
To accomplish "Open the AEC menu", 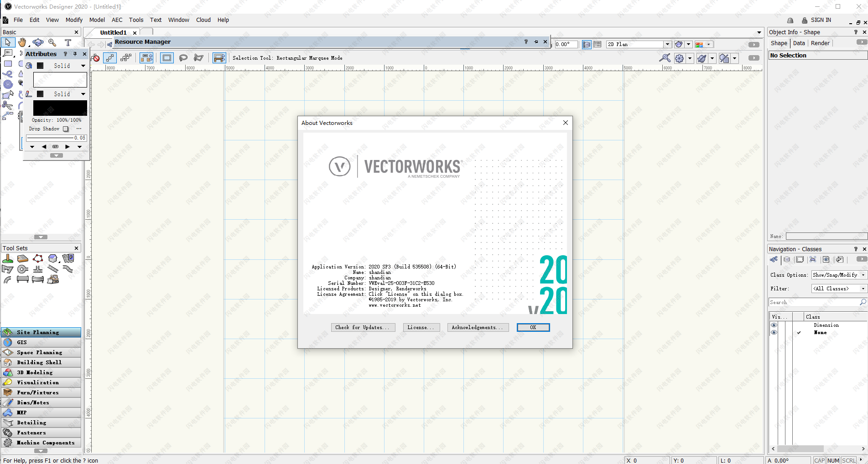I will tap(117, 20).
